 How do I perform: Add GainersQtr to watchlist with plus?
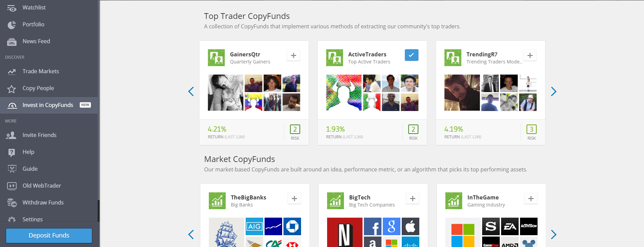[x=294, y=55]
